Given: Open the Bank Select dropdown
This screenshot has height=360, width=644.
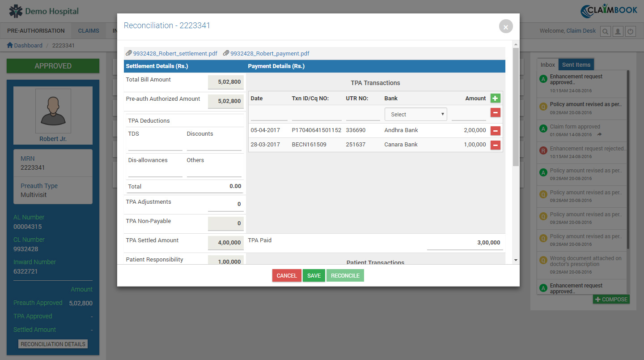Looking at the screenshot, I should 415,114.
